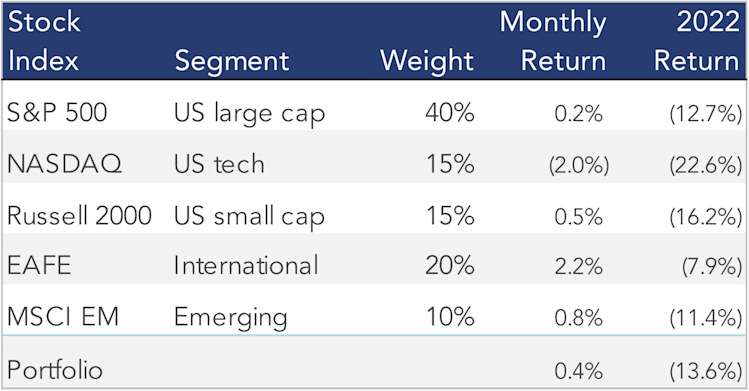Image resolution: width=749 pixels, height=391 pixels.
Task: Select the Segment column header
Action: [x=232, y=61]
